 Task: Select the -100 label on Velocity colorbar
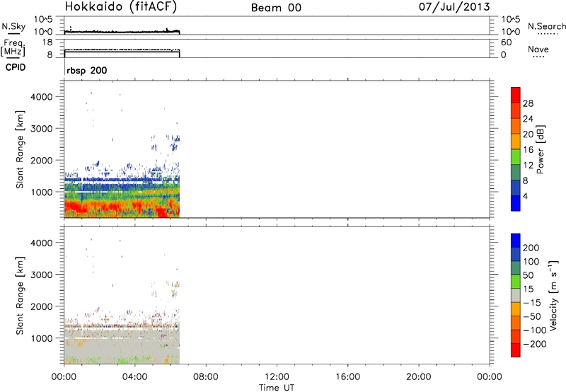[535, 330]
